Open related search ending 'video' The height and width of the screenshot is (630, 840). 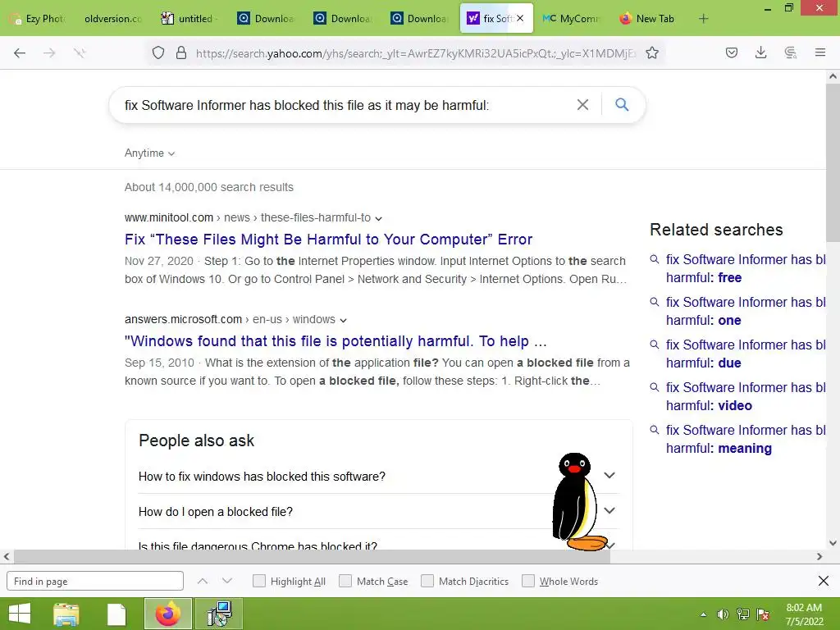tap(745, 396)
